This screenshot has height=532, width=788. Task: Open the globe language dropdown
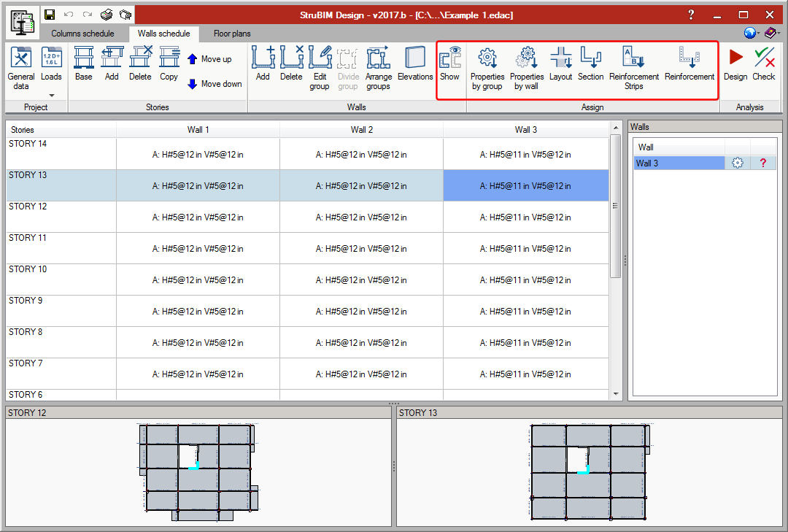click(x=751, y=33)
